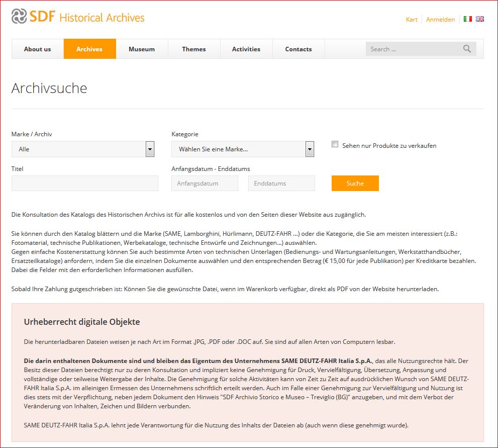Screen dimensions: 498x448
Task: Click the SDF Historical Archives logo
Action: tap(78, 17)
